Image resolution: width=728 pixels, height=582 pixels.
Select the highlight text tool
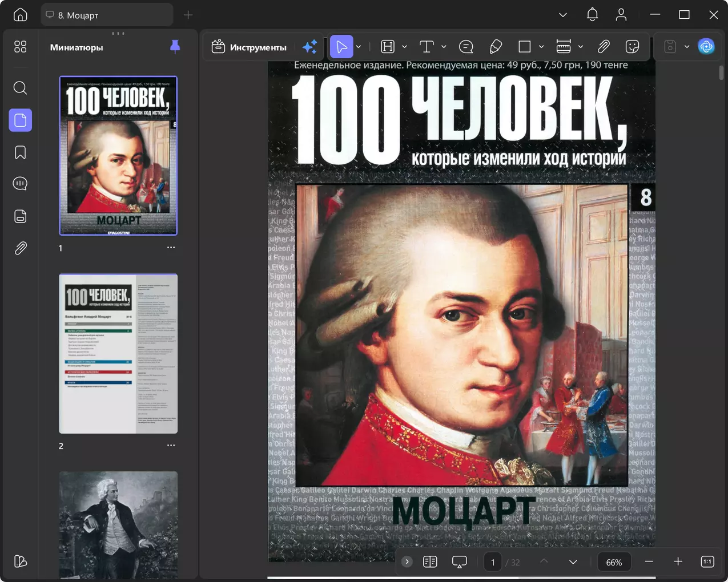click(x=388, y=47)
